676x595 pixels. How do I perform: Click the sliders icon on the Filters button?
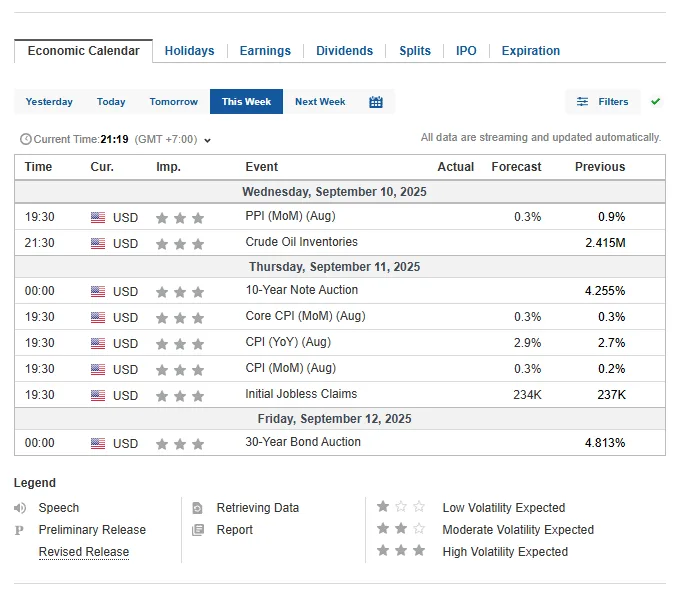point(582,102)
